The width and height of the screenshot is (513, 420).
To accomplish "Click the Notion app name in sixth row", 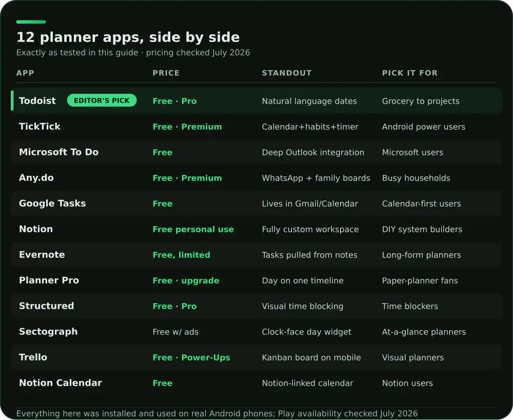I will (x=36, y=229).
